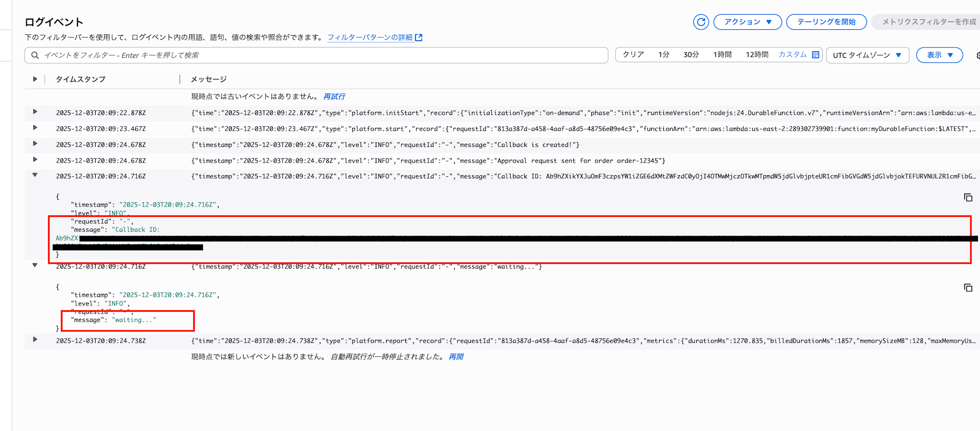The height and width of the screenshot is (431, 980).
Task: Click the メッセージ column header
Action: tap(209, 79)
